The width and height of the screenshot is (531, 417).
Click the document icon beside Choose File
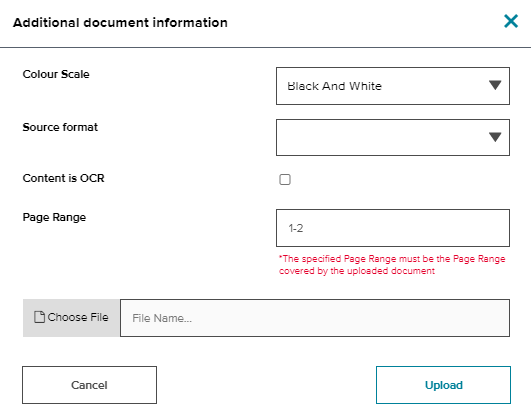point(39,317)
